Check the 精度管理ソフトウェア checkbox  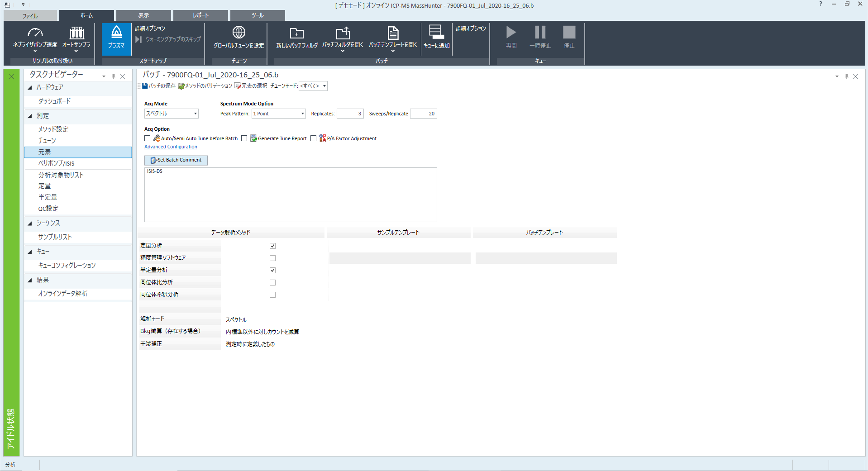point(272,258)
